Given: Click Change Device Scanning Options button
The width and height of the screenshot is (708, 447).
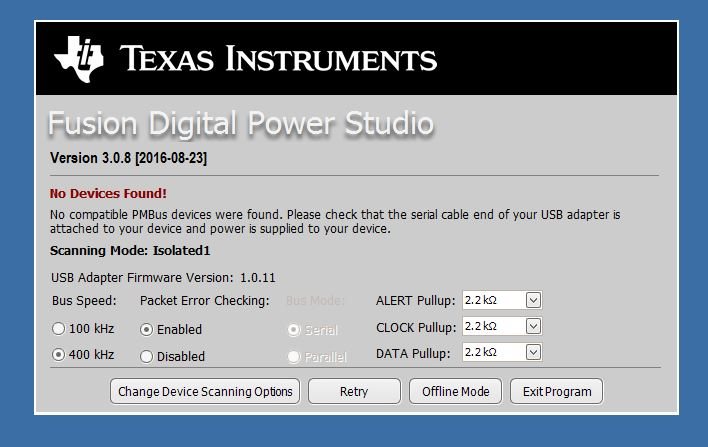Looking at the screenshot, I should pyautogui.click(x=205, y=391).
